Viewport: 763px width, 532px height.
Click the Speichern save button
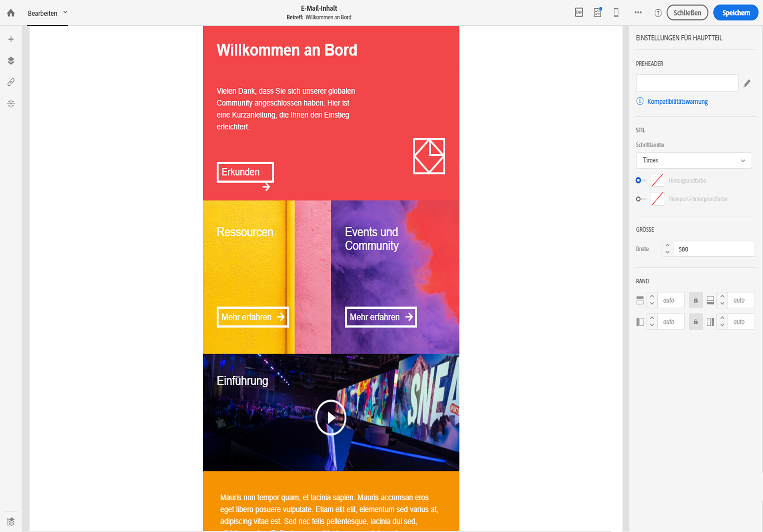click(x=735, y=13)
